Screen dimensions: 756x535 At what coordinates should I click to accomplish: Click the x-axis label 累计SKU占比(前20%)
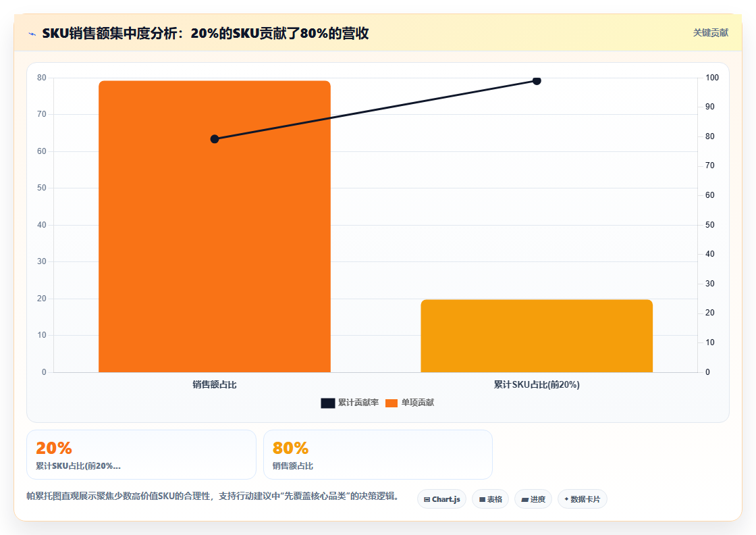[x=537, y=384]
